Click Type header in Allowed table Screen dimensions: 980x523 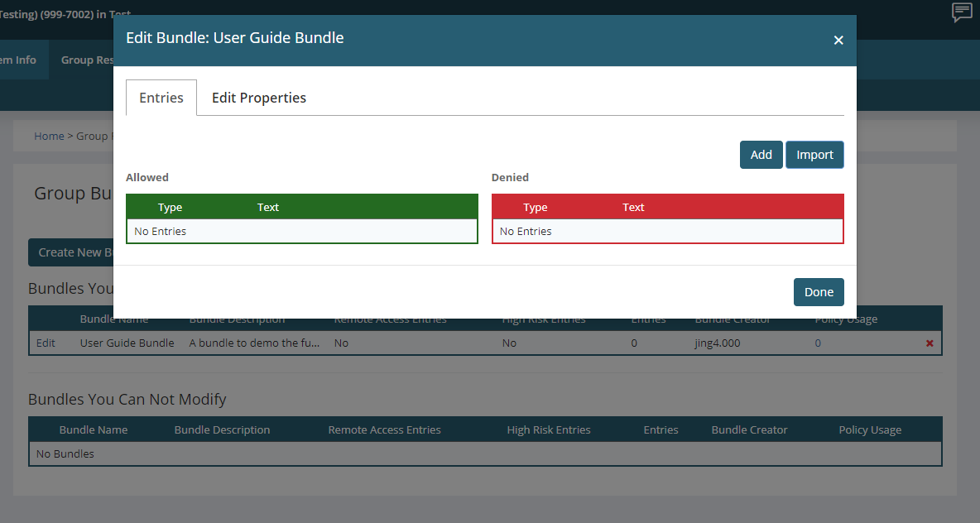point(170,208)
